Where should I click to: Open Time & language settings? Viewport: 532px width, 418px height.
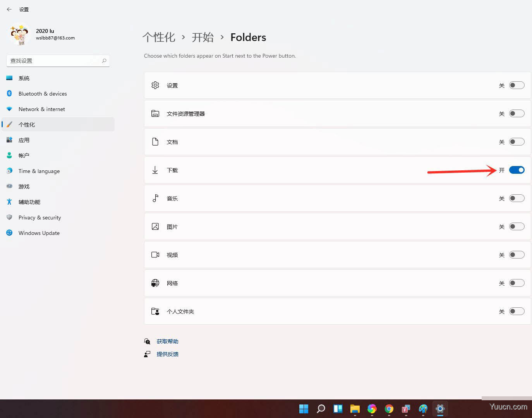pyautogui.click(x=58, y=171)
